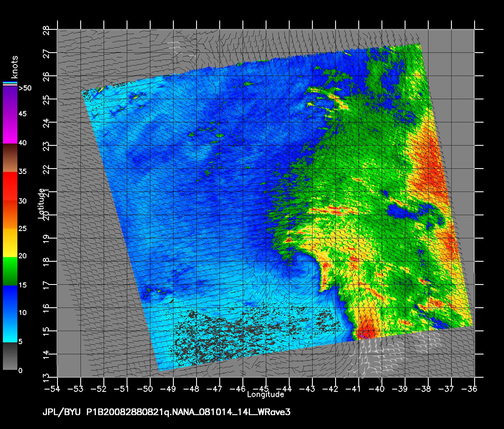
Task: Click the purple 45–50 knots color band
Action: coord(10,101)
